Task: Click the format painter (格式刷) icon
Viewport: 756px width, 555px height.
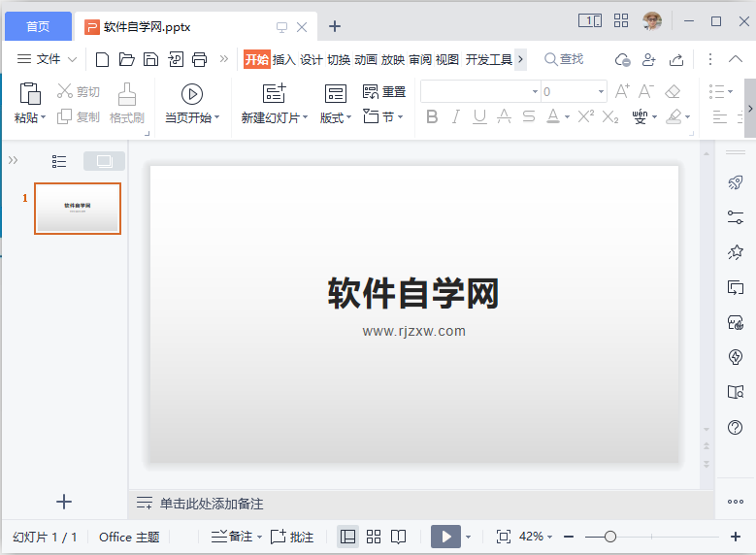Action: click(127, 94)
